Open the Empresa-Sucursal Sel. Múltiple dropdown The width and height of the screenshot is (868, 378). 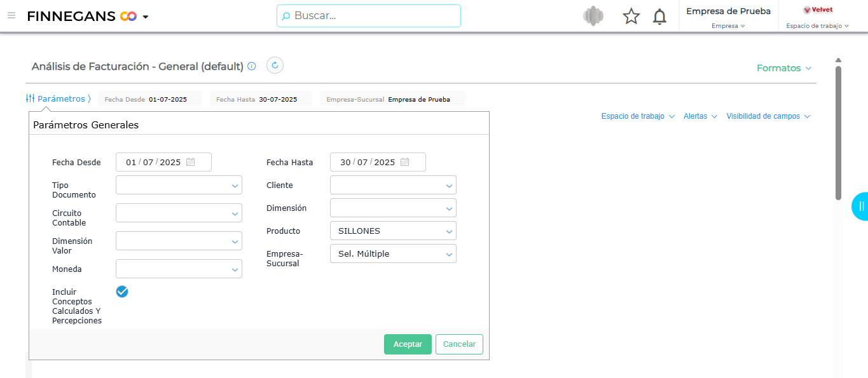(393, 253)
